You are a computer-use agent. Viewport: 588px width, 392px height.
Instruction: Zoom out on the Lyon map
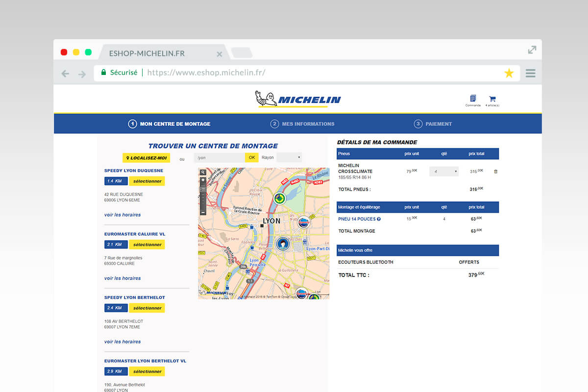pyautogui.click(x=203, y=213)
